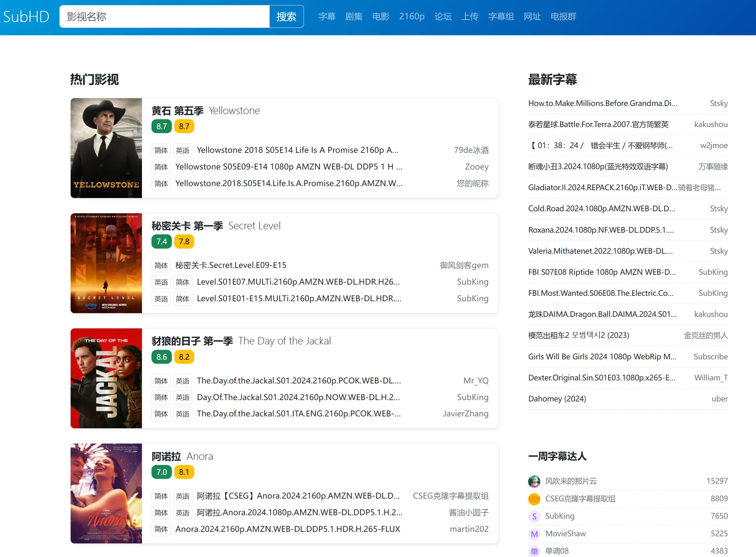Open the 字幕组 navigation link
This screenshot has width=756, height=557.
[501, 17]
